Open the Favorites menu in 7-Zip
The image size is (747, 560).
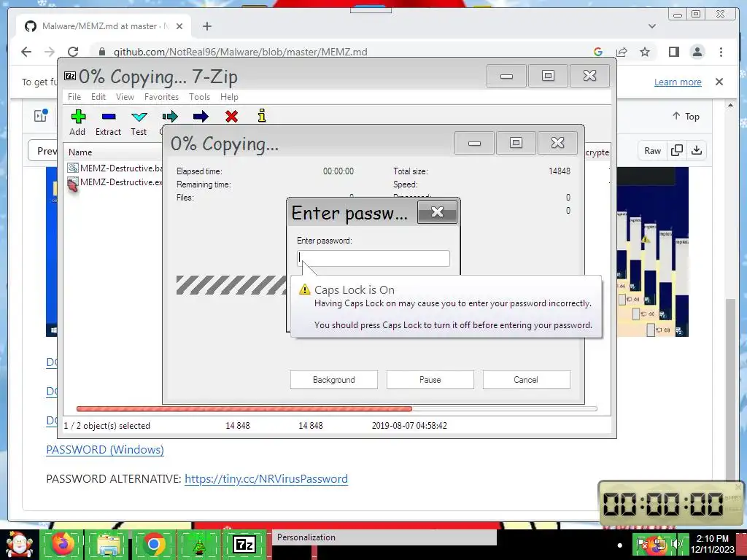click(x=161, y=97)
